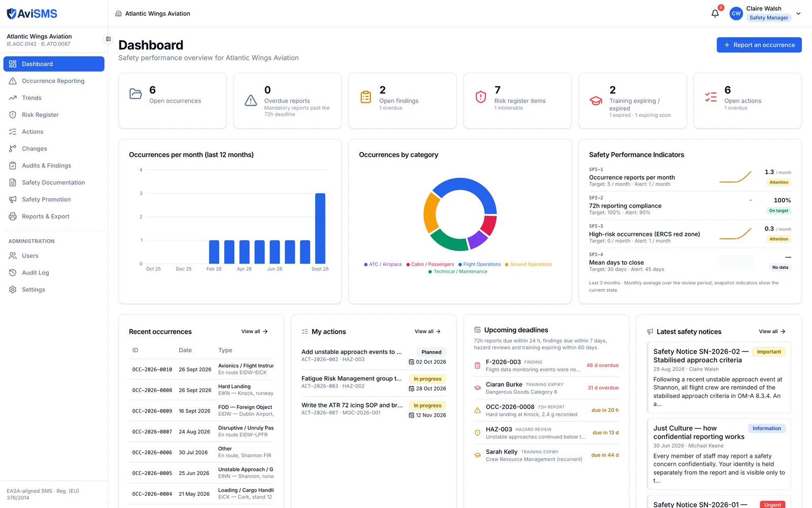Click the Open findings clipboard icon
This screenshot has width=812, height=508.
tap(366, 97)
